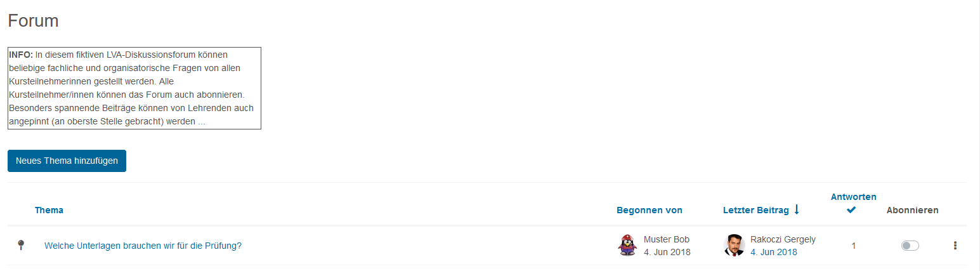This screenshot has height=271, width=980.
Task: Open the name Rakoczi Gergely
Action: pyautogui.click(x=783, y=239)
